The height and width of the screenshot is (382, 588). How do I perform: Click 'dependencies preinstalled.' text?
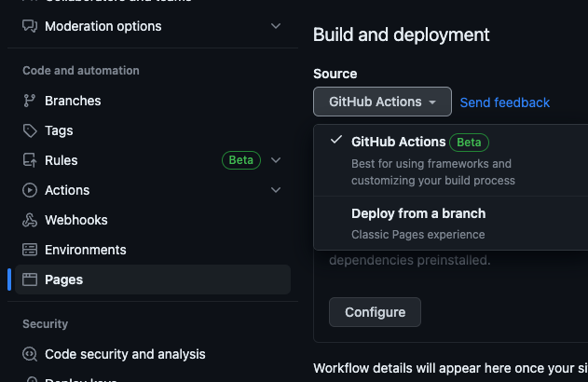pos(410,260)
